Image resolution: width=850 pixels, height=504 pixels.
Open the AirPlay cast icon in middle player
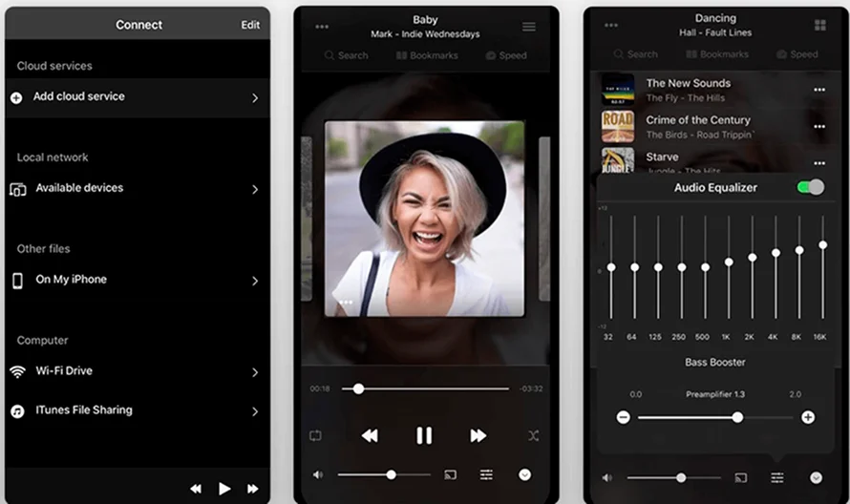point(450,474)
